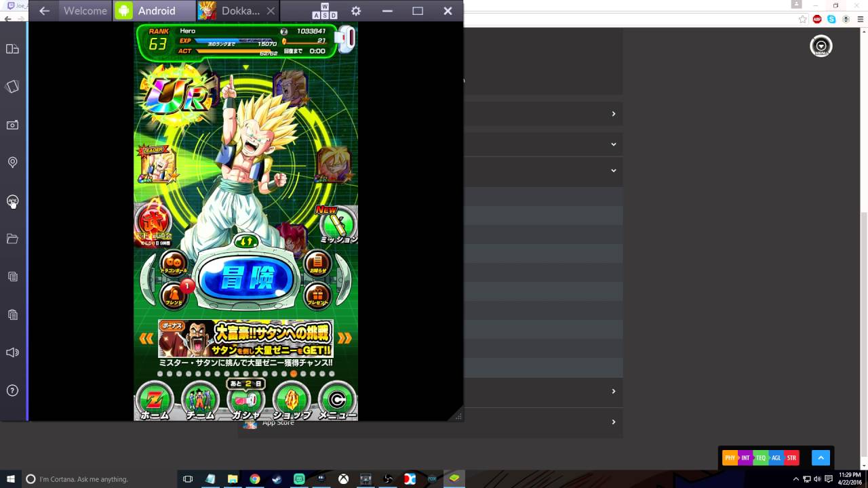The height and width of the screenshot is (488, 868).
Task: Select the LEADER character card
Action: click(x=157, y=165)
